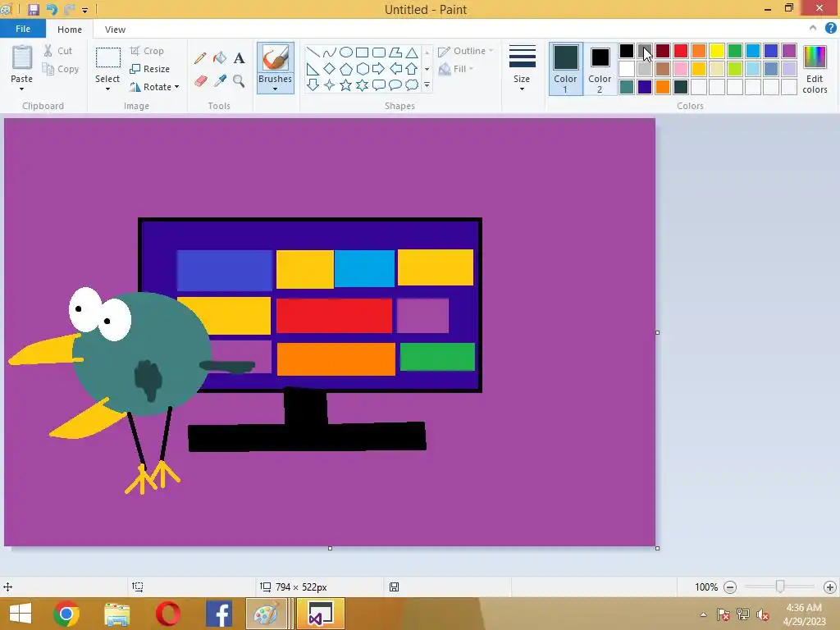Choose the Rectangle shape
This screenshot has width=840, height=630.
pyautogui.click(x=362, y=52)
